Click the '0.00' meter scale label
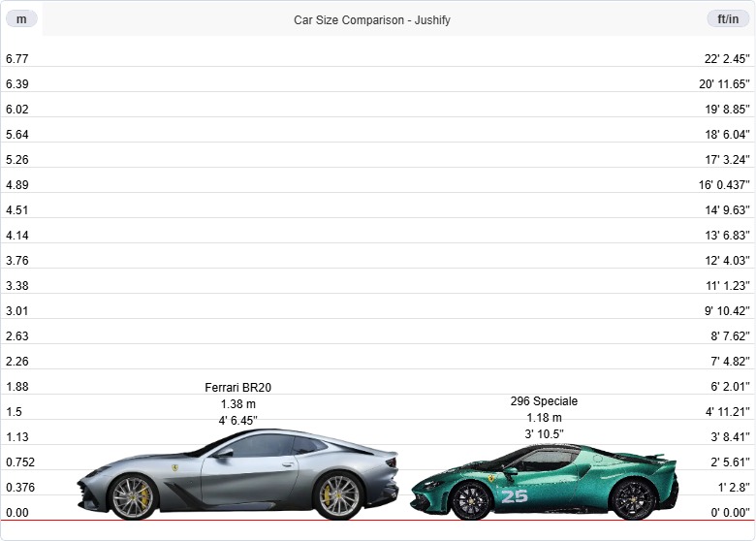756x541 pixels. 17,513
